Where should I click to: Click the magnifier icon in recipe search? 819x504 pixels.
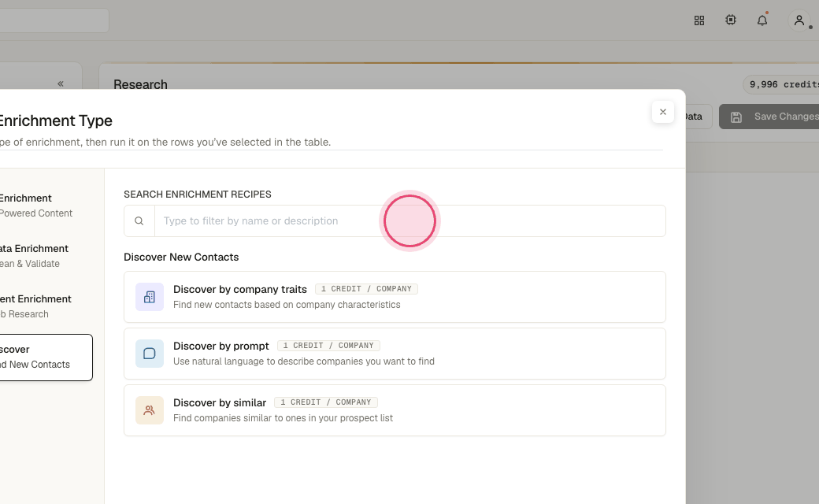click(x=139, y=221)
